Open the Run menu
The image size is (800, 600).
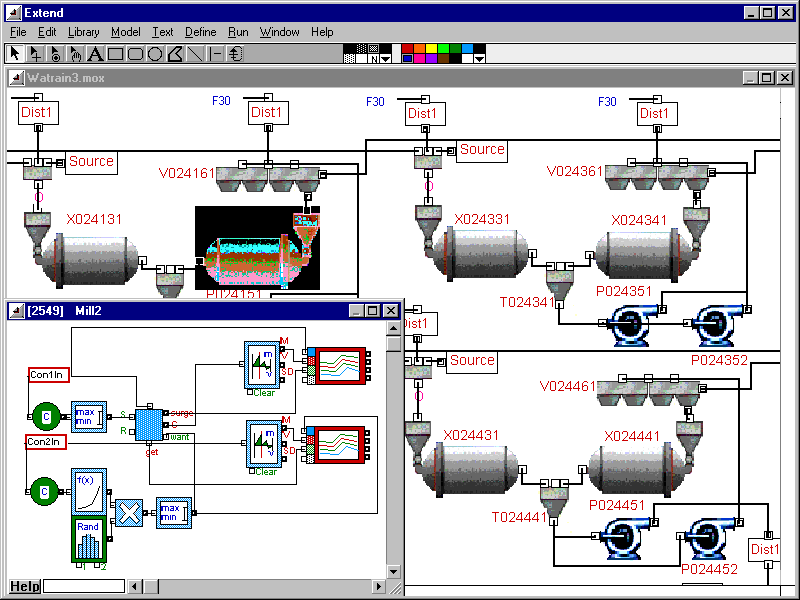coord(238,32)
